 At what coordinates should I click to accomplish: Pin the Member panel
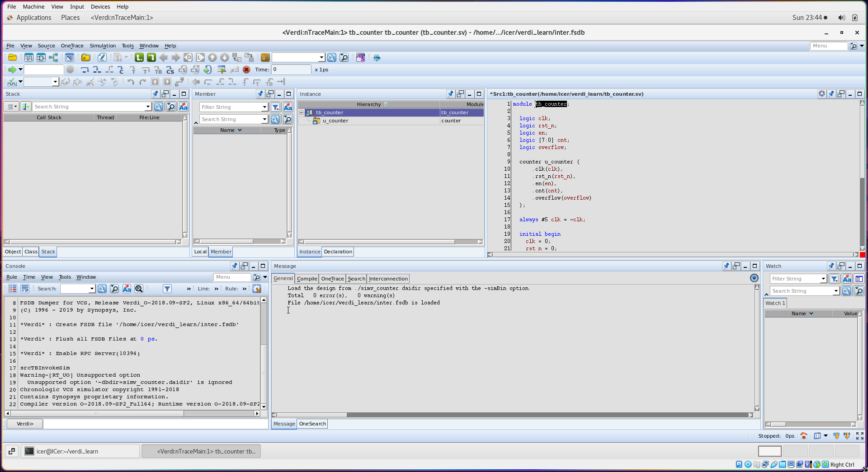[260, 94]
